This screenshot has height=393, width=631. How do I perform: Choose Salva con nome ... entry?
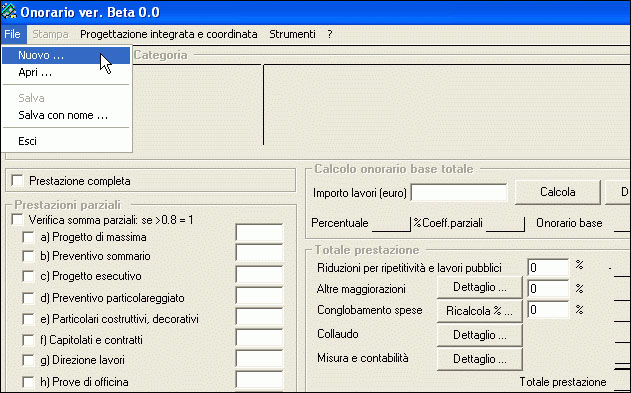pos(66,115)
